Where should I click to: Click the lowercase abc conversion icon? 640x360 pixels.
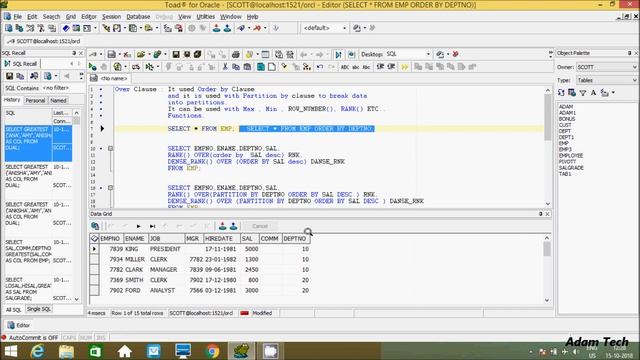tap(356, 67)
